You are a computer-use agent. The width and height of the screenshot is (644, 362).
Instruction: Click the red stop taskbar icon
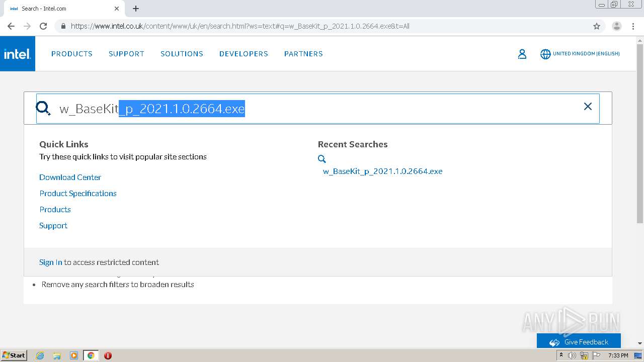pos(108,355)
